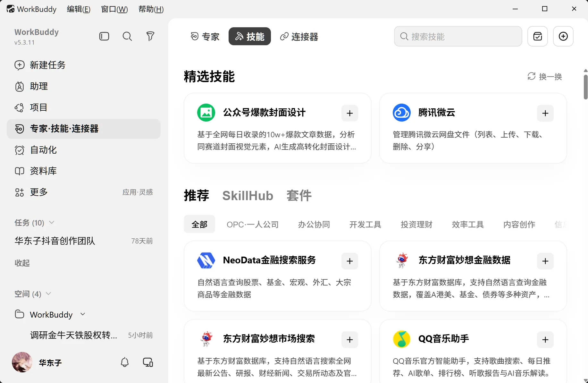This screenshot has width=588, height=383.
Task: Open the WorkBuddy app menu
Action: click(x=31, y=9)
